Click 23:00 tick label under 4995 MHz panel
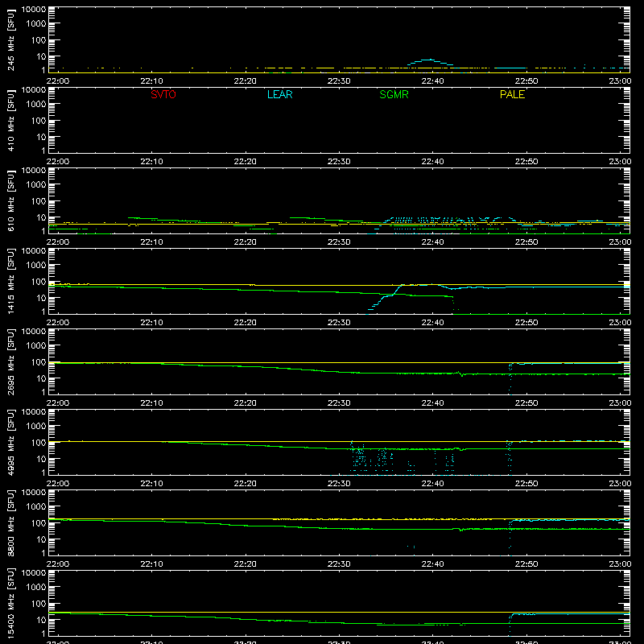Viewport: 644px width, 644px height. [x=620, y=484]
